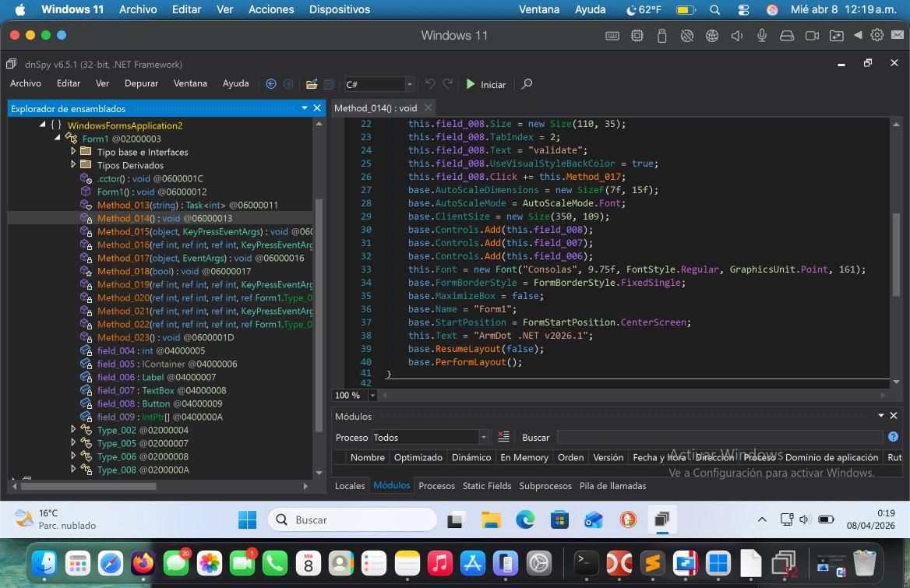Click the navigate back arrow icon

click(271, 84)
